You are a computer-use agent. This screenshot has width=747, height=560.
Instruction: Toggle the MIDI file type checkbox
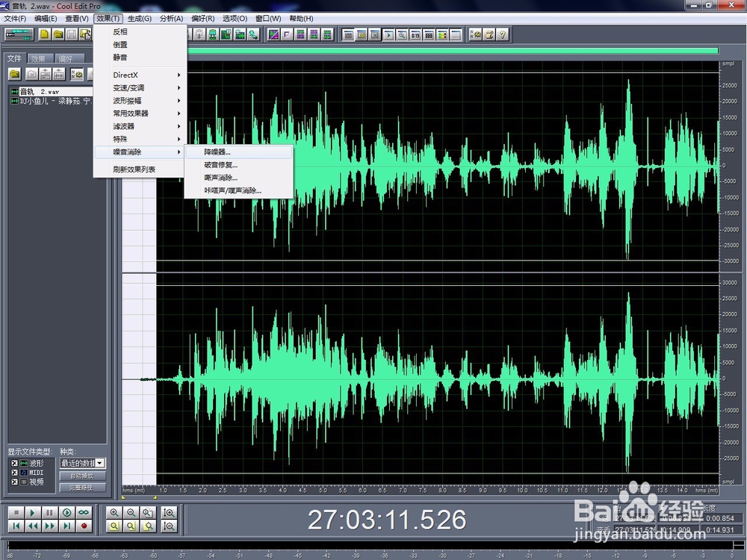(14, 473)
